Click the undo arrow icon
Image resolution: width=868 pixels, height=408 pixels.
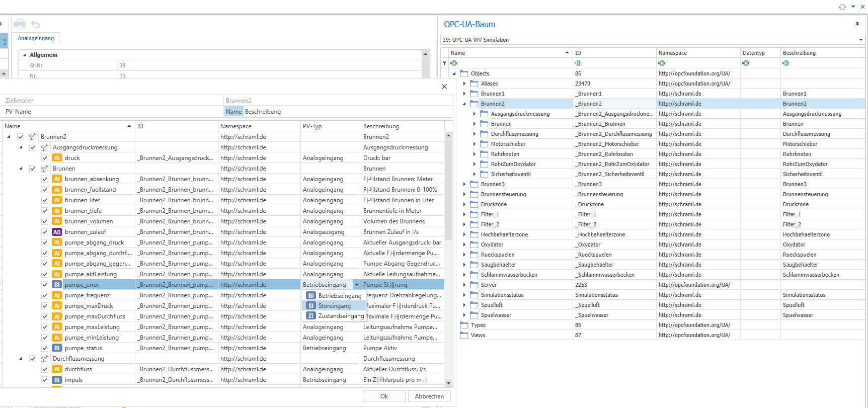tap(35, 24)
